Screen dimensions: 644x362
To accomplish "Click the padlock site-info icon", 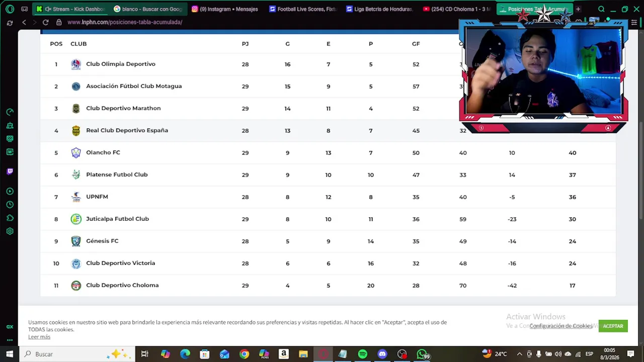I will coord(59,22).
